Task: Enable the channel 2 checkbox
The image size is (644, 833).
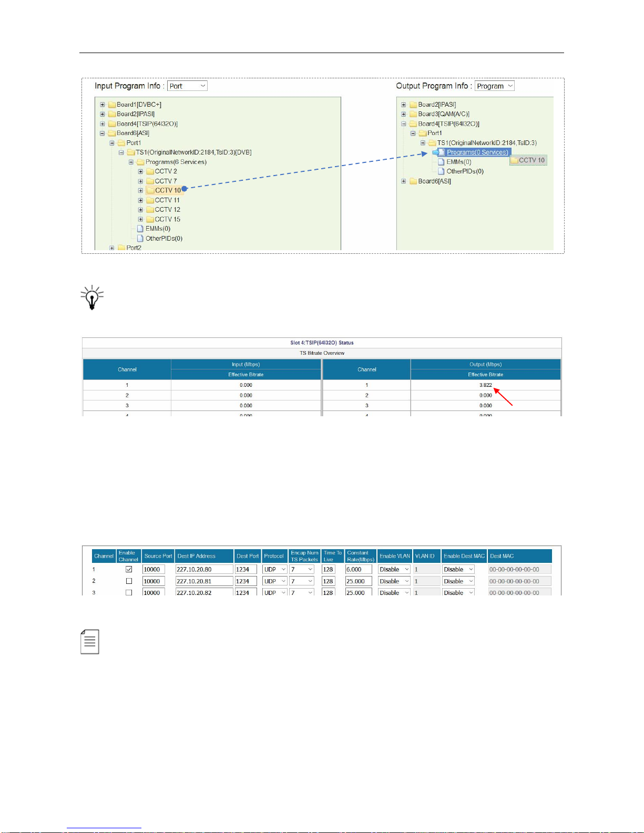Action: coord(129,581)
